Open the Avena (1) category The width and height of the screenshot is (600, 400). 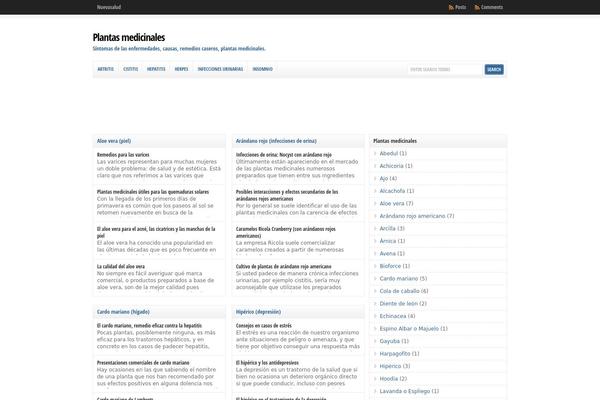tap(392, 254)
